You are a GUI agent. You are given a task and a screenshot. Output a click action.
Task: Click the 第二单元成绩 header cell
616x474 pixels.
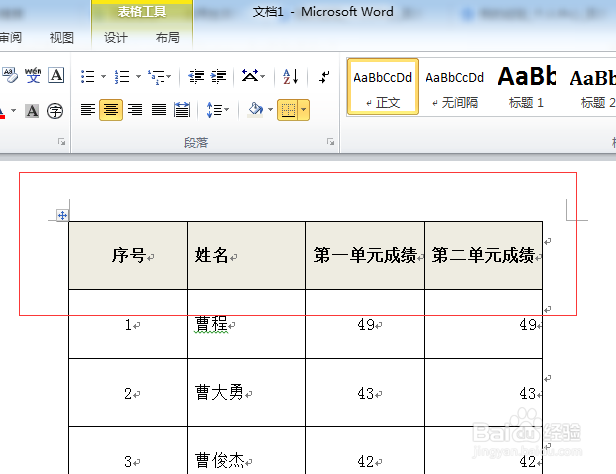(x=484, y=255)
